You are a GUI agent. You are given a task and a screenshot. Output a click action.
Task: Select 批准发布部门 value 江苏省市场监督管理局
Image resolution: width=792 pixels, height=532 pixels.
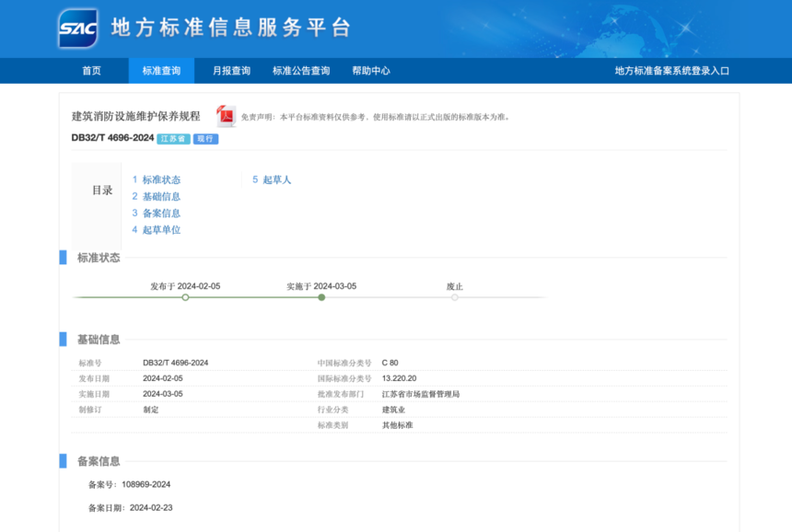[421, 394]
